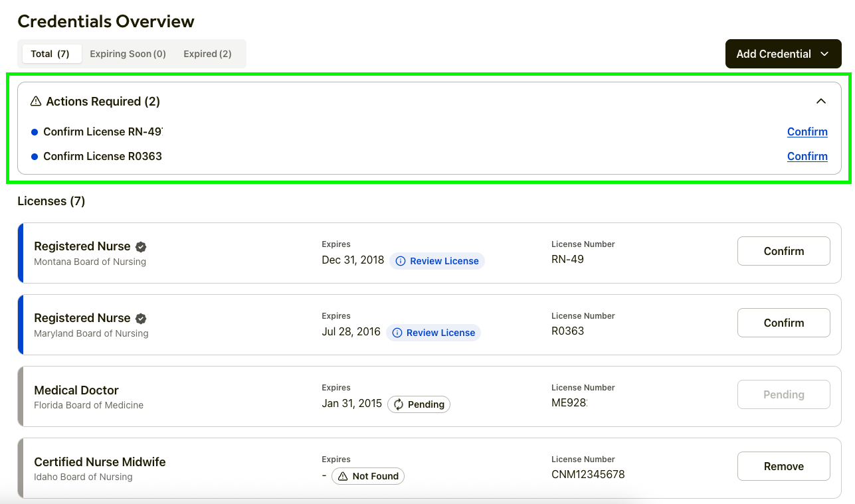Click info icon in Dec 31, 2018 Review License
The image size is (855, 504).
pyautogui.click(x=401, y=261)
